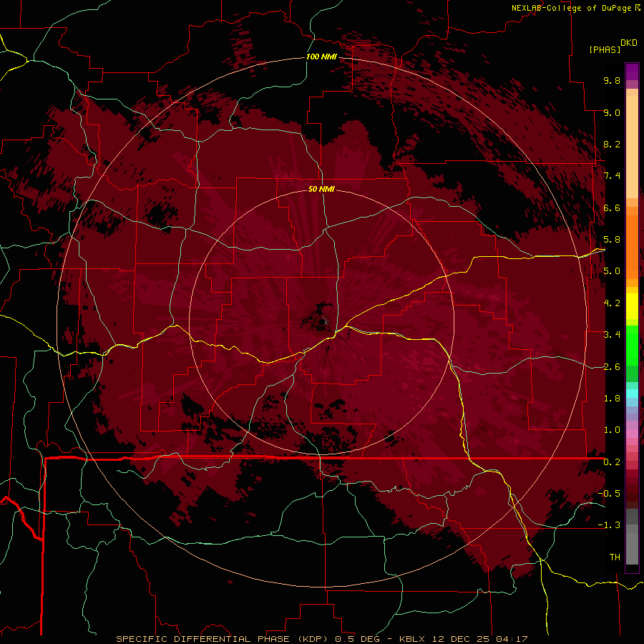Click the yellow segment of the color bar
Viewport: 644px width, 644px height.
click(632, 306)
